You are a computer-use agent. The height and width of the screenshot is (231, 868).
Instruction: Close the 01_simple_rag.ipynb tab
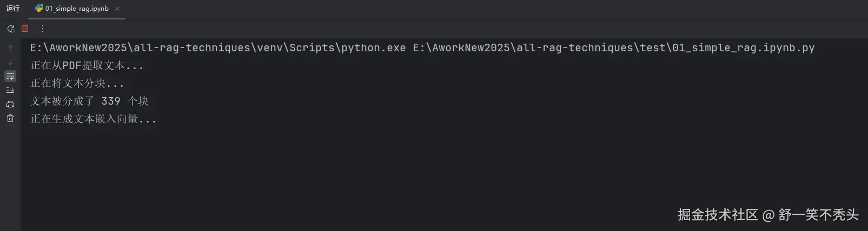[x=117, y=9]
